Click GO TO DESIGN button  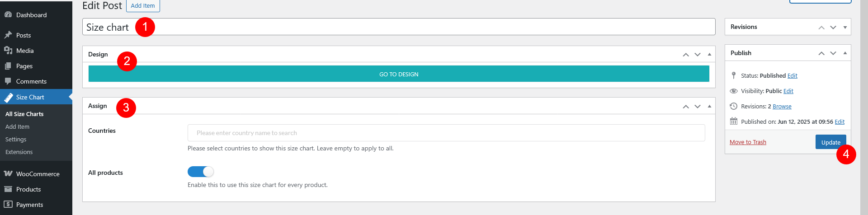tap(399, 74)
